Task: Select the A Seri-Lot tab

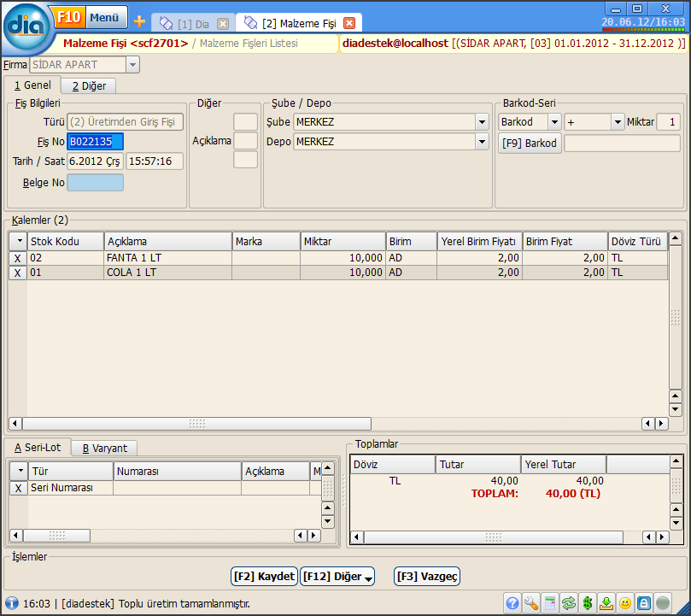Action: pos(38,448)
